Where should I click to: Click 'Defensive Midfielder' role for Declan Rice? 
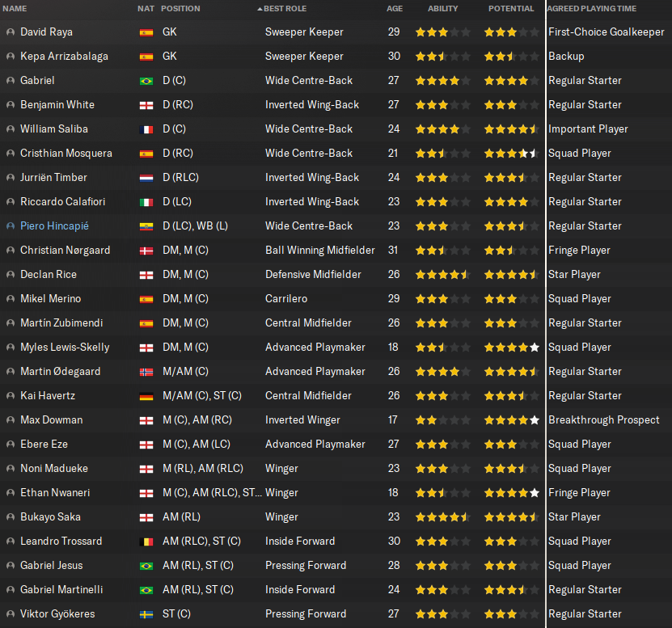313,275
